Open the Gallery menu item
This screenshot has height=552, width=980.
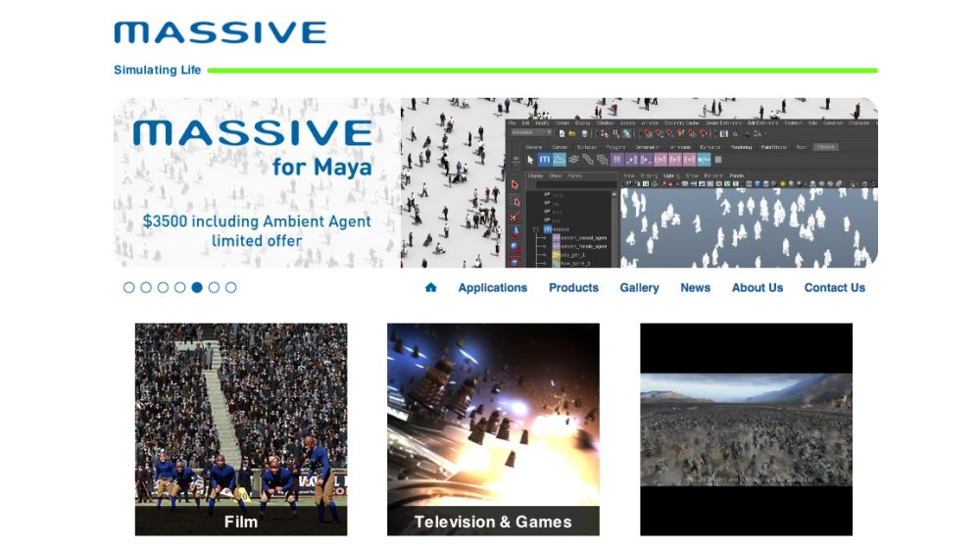coord(639,287)
